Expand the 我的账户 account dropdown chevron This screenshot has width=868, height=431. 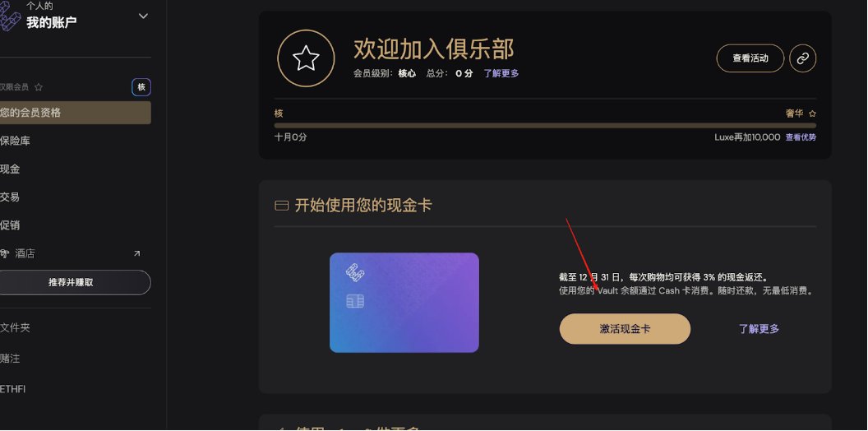tap(143, 16)
